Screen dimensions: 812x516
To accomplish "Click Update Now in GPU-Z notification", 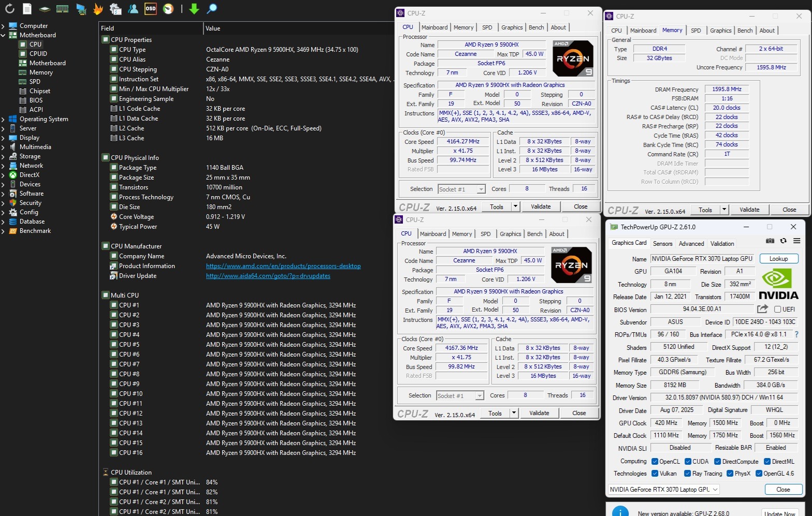I will tap(780, 513).
